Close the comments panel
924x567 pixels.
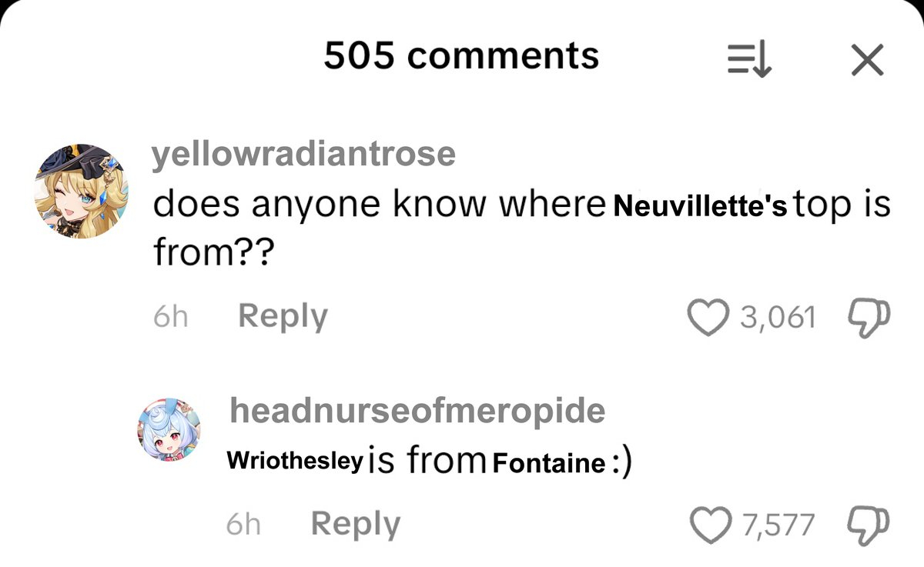pos(867,59)
